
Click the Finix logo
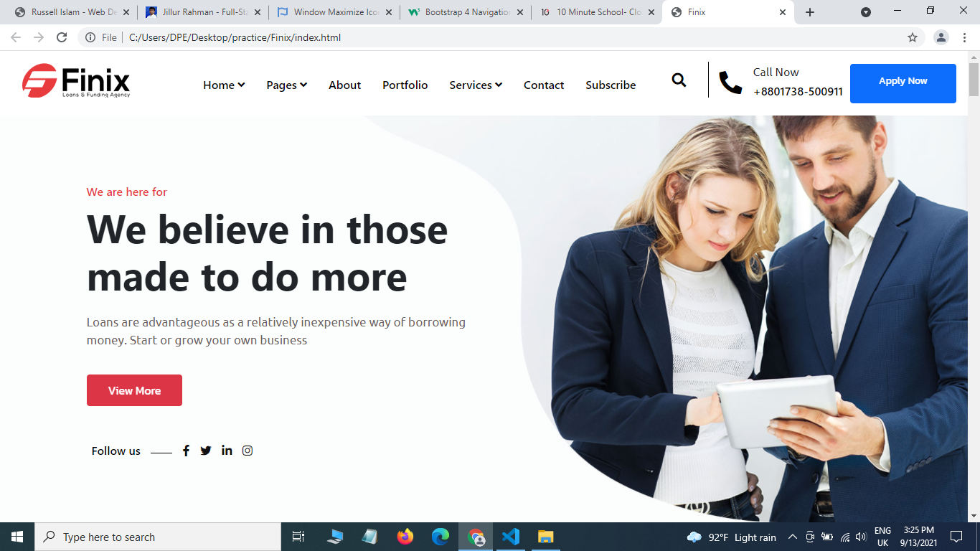pyautogui.click(x=76, y=81)
